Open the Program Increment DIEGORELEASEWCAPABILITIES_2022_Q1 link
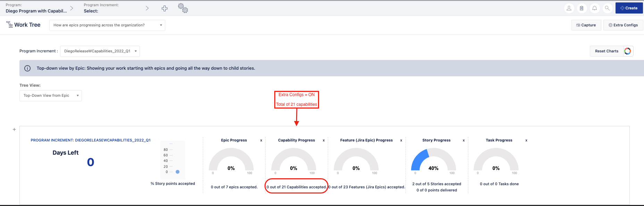The width and height of the screenshot is (644, 206). point(91,140)
